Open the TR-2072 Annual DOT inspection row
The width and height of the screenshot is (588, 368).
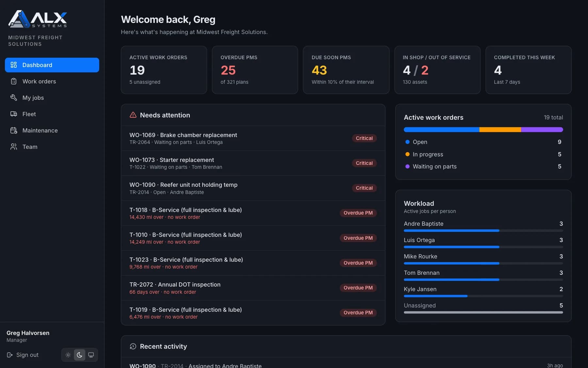[253, 288]
